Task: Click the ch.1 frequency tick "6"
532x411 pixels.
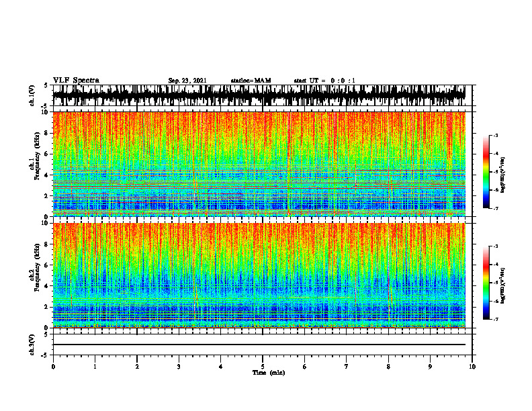Action: pyautogui.click(x=48, y=154)
